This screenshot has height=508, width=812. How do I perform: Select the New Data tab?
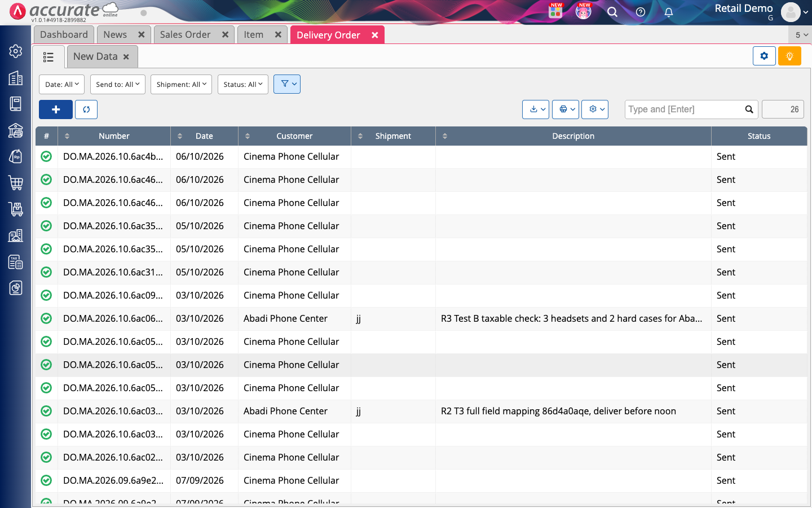pos(95,56)
